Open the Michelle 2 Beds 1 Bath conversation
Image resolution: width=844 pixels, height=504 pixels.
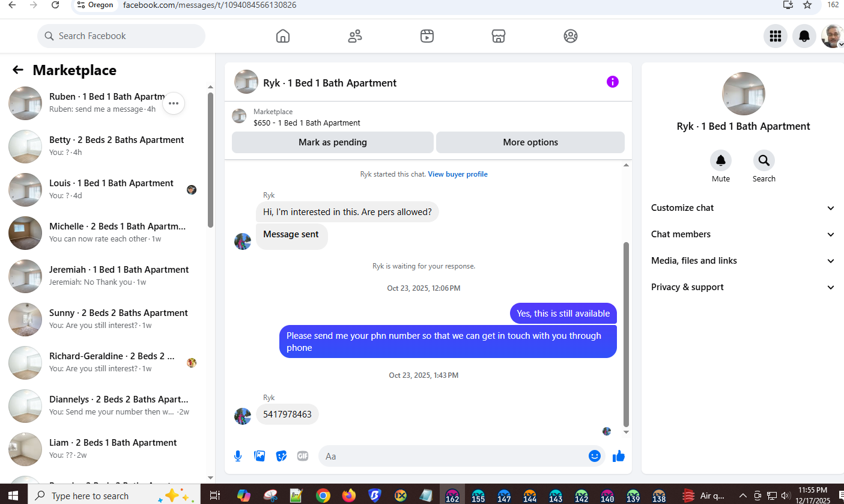[x=105, y=233]
